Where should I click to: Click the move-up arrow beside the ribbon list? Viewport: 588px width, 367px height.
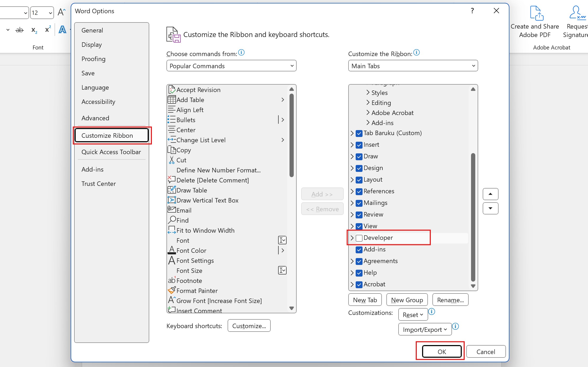(x=490, y=194)
